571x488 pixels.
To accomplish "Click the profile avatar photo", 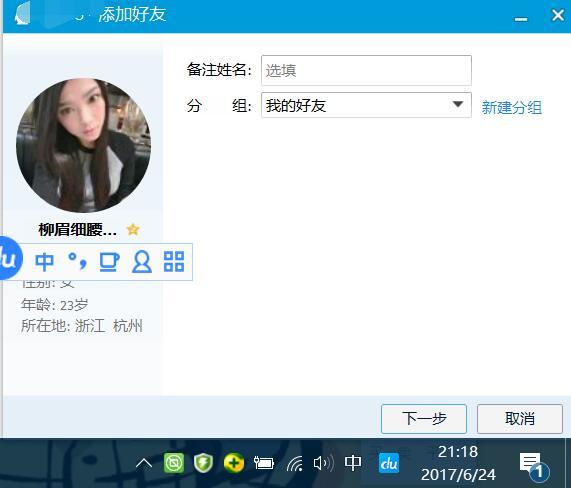I will click(x=83, y=145).
